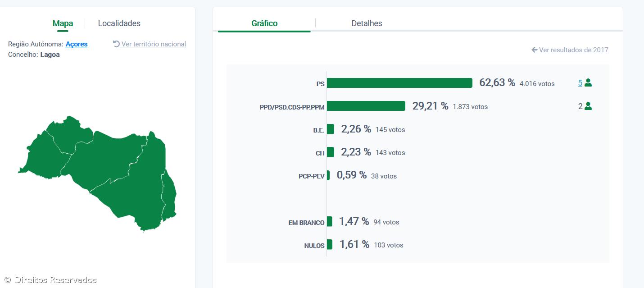Click the left arrow icon before Ver resultados de 2017
Screen dimensions: 644x288
click(x=535, y=50)
